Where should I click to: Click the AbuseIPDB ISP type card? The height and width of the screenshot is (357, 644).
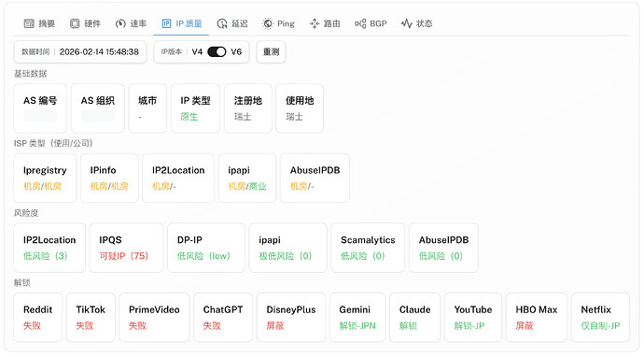tap(315, 178)
